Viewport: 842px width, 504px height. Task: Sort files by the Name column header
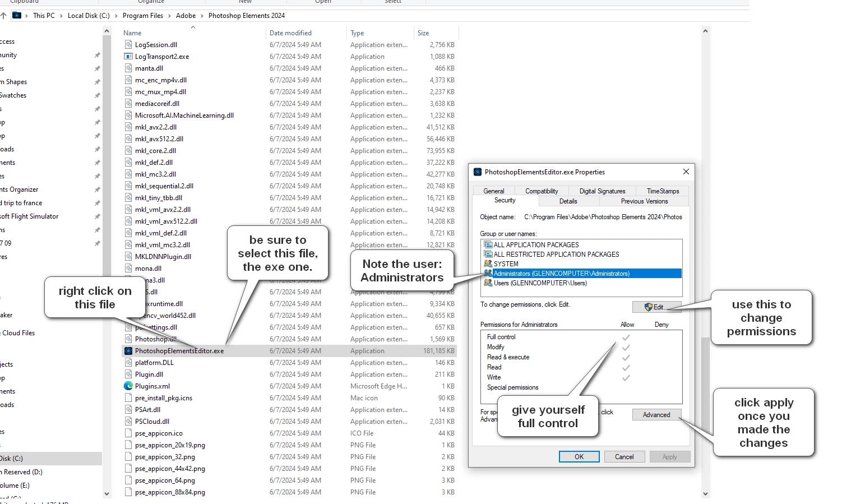pyautogui.click(x=193, y=33)
